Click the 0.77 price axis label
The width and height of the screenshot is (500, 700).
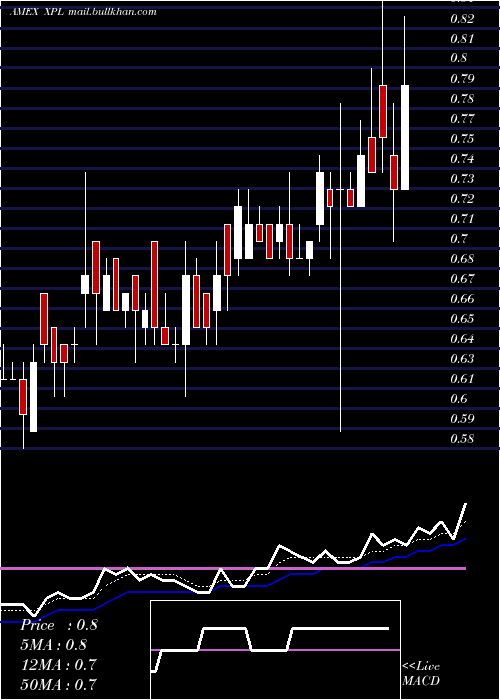pos(462,119)
